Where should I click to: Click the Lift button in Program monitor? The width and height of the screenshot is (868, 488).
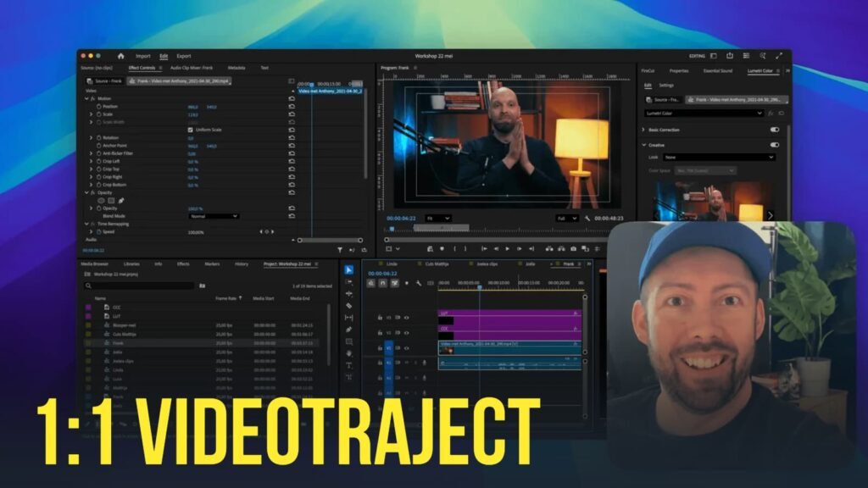click(x=548, y=249)
